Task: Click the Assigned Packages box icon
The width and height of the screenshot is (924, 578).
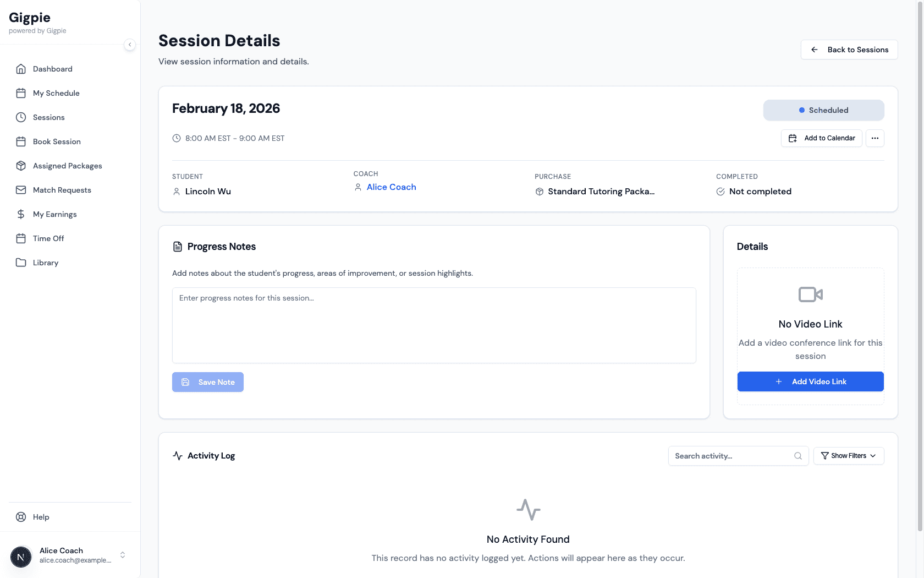Action: tap(21, 166)
